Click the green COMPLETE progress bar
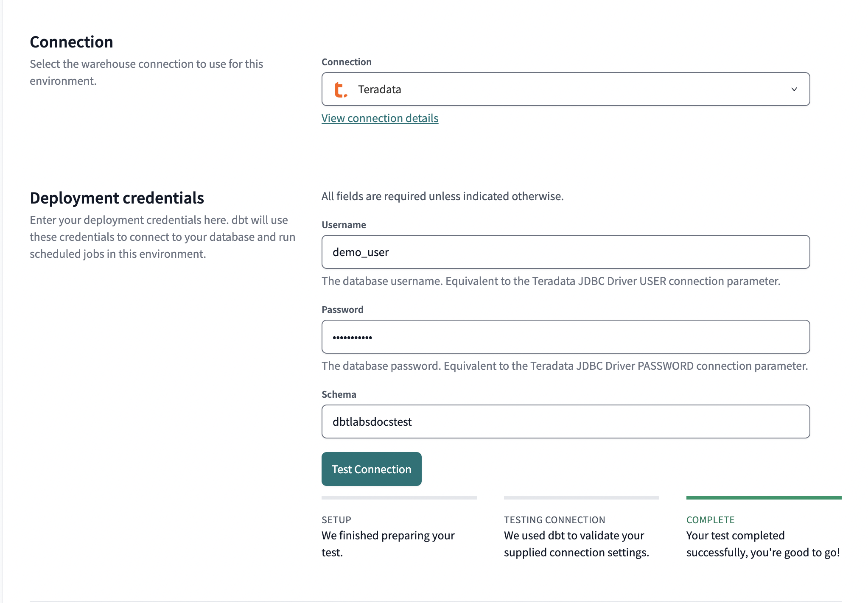 pos(764,498)
